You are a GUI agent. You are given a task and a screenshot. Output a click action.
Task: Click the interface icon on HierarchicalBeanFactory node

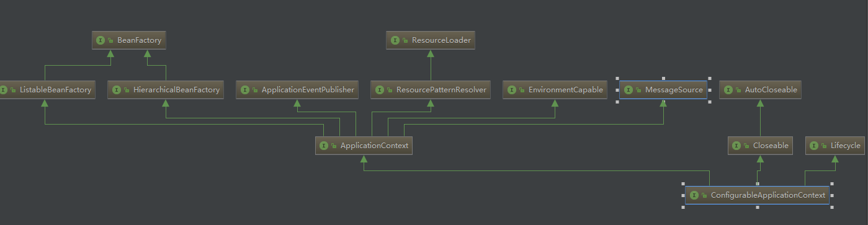click(x=117, y=90)
